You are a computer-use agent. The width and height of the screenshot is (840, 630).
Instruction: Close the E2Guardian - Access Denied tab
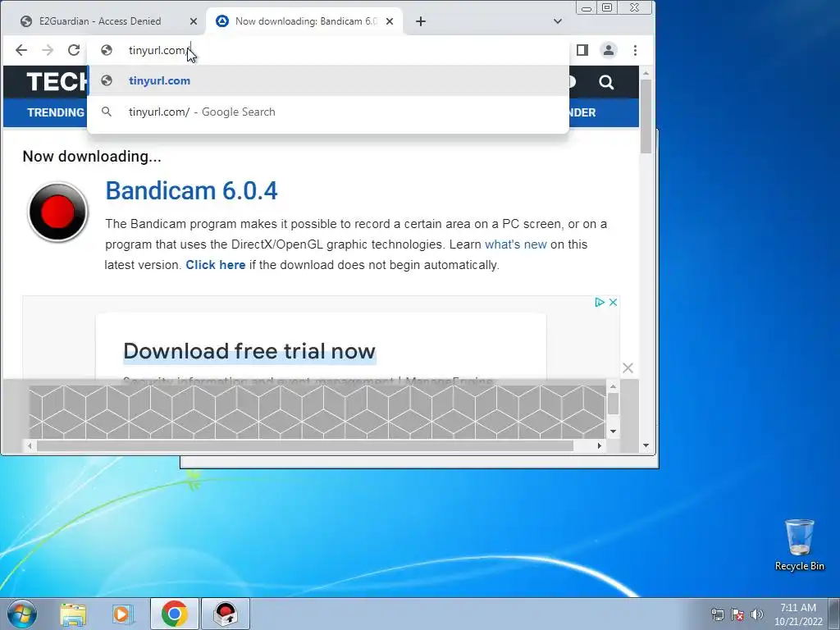click(194, 21)
